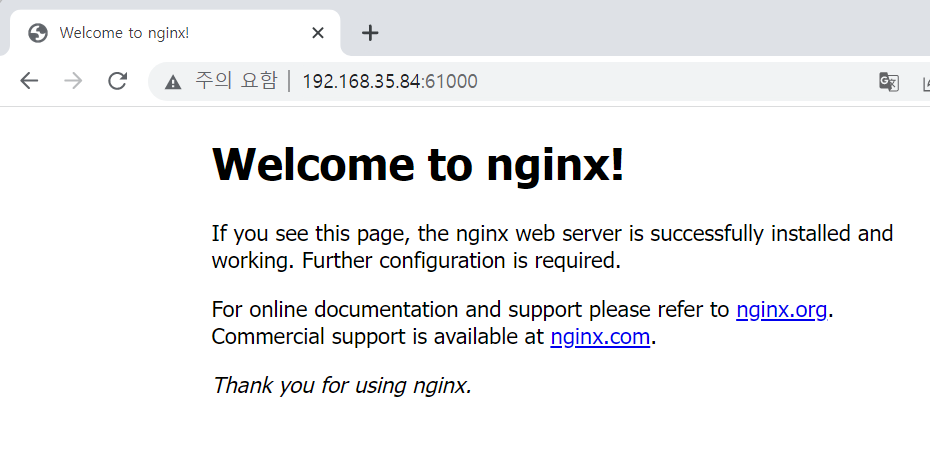Click the Thank you for using nginx. text

tap(342, 385)
